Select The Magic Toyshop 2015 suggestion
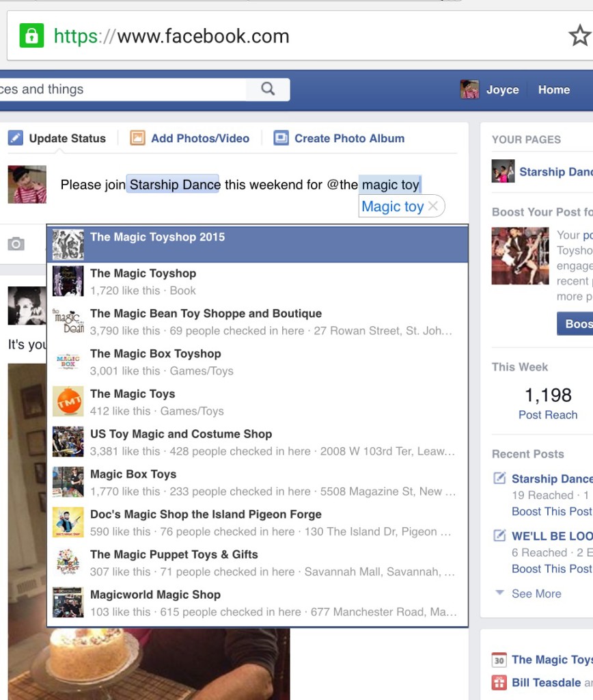This screenshot has width=593, height=700. (258, 244)
